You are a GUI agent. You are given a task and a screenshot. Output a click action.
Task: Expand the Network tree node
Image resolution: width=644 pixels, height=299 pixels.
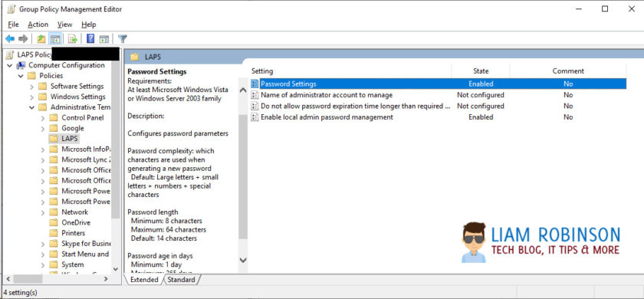43,212
